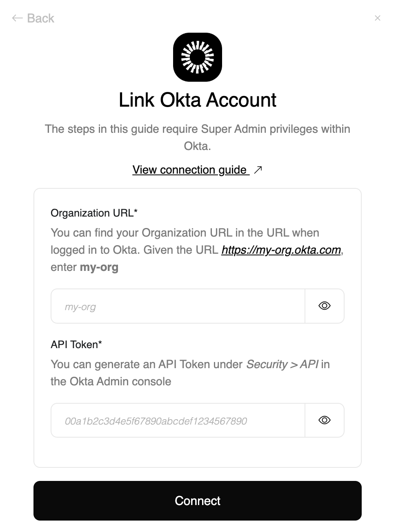Click the black circular Okta sunburst logo
The width and height of the screenshot is (396, 532).
pos(198,57)
